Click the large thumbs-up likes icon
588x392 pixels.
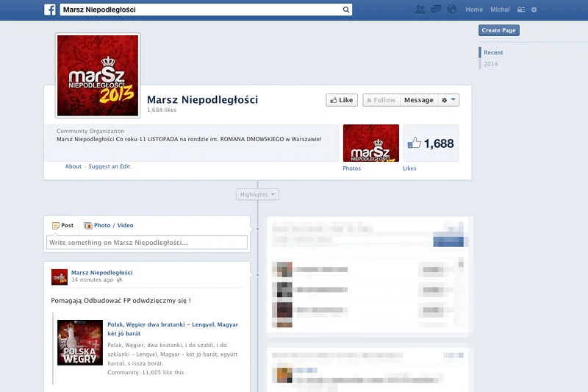(x=415, y=143)
